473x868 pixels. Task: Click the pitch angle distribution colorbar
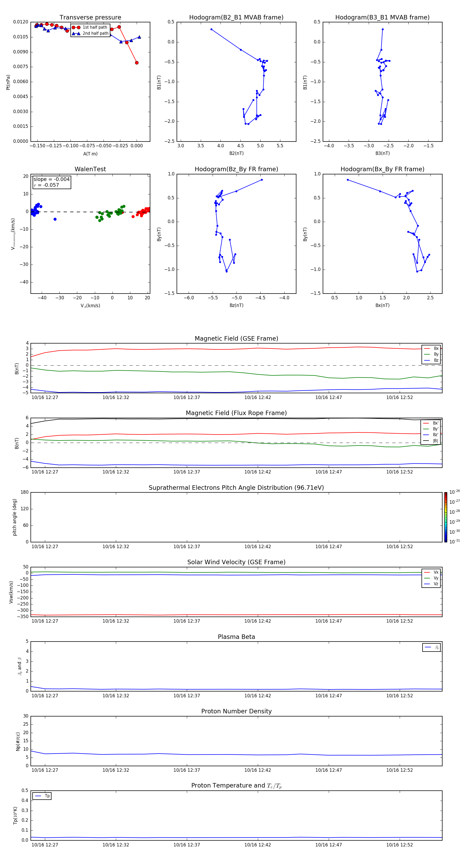[446, 517]
